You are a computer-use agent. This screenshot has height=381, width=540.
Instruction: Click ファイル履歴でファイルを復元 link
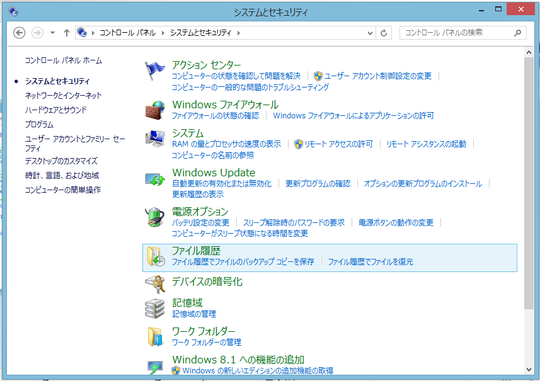(370, 262)
